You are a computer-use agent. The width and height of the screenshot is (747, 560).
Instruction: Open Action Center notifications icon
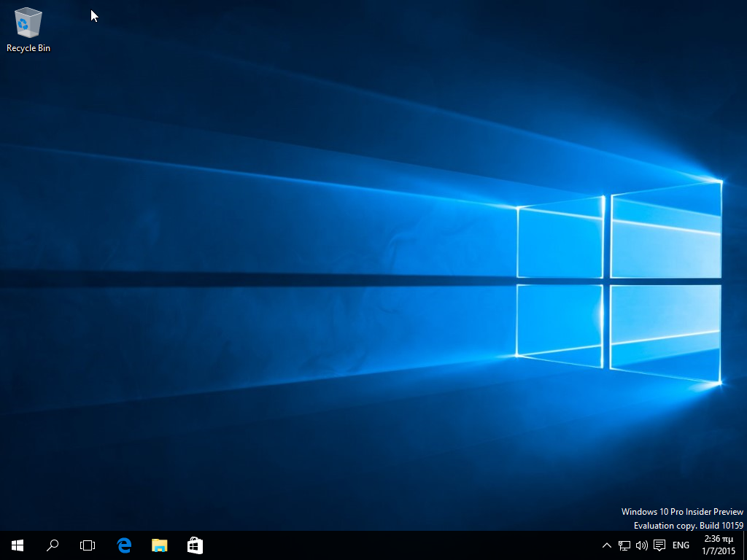click(x=659, y=545)
